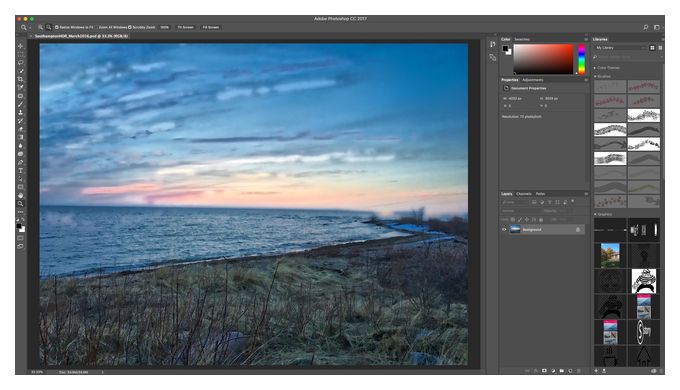The image size is (680, 390).
Task: Add content with Libraries plus icon
Action: [x=596, y=371]
